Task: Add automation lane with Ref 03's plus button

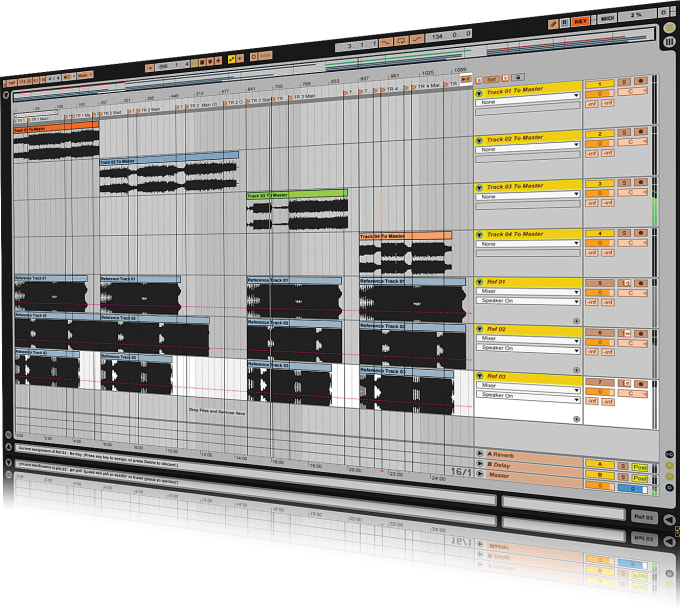Action: coord(576,419)
